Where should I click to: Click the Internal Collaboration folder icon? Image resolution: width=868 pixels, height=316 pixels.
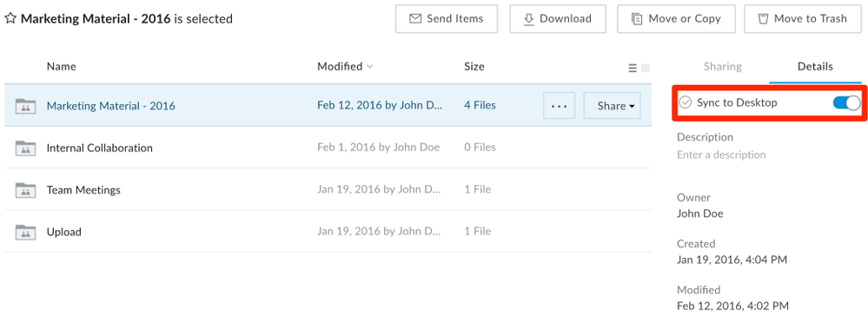click(25, 148)
